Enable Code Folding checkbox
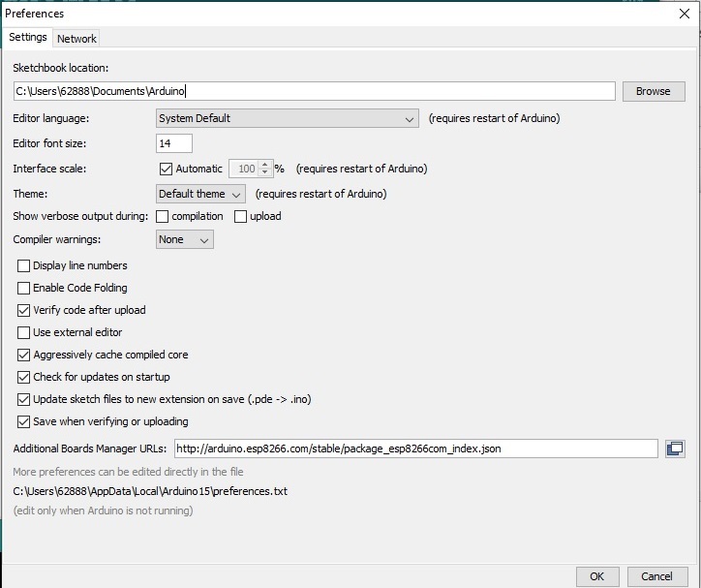This screenshot has width=701, height=588. pos(23,288)
